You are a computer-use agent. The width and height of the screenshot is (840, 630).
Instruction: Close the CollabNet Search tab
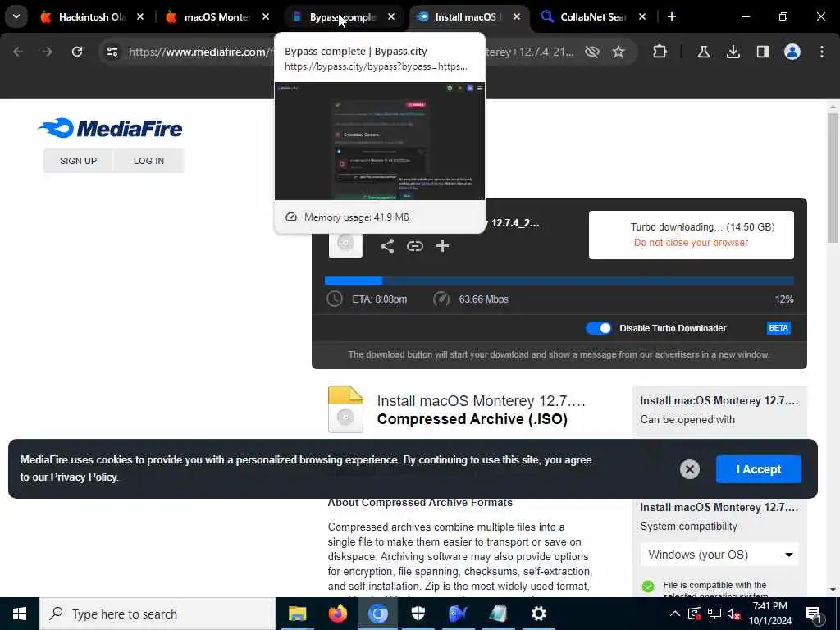642,16
